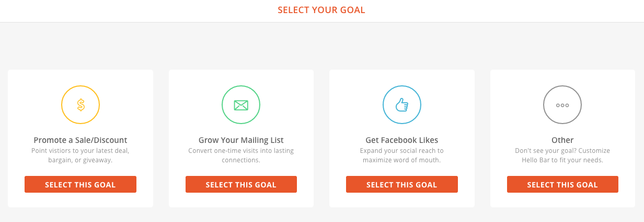Click the Get Facebook Likes heading
Screen dimensions: 644x222
(x=402, y=140)
